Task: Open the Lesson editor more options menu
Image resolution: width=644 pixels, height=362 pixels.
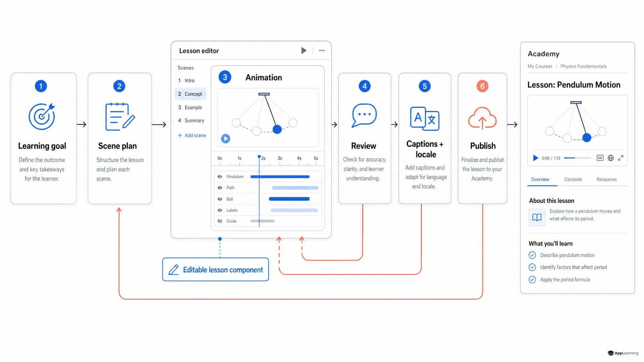Action: coord(322,51)
